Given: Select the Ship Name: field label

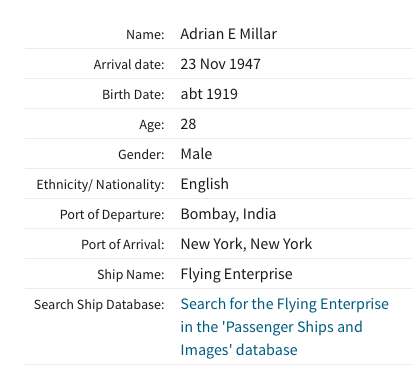Looking at the screenshot, I should pyautogui.click(x=131, y=275).
